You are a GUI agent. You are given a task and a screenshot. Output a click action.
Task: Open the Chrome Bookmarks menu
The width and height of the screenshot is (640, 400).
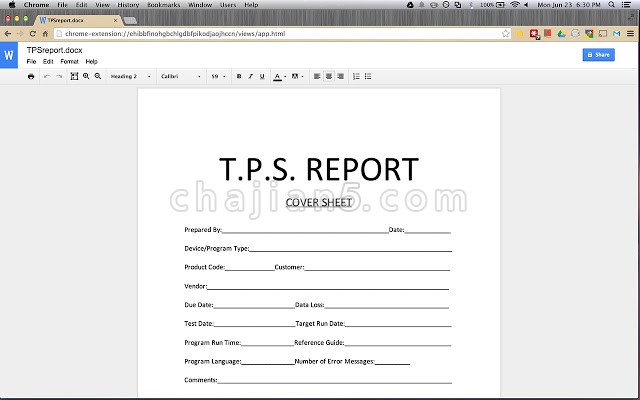pyautogui.click(x=164, y=5)
